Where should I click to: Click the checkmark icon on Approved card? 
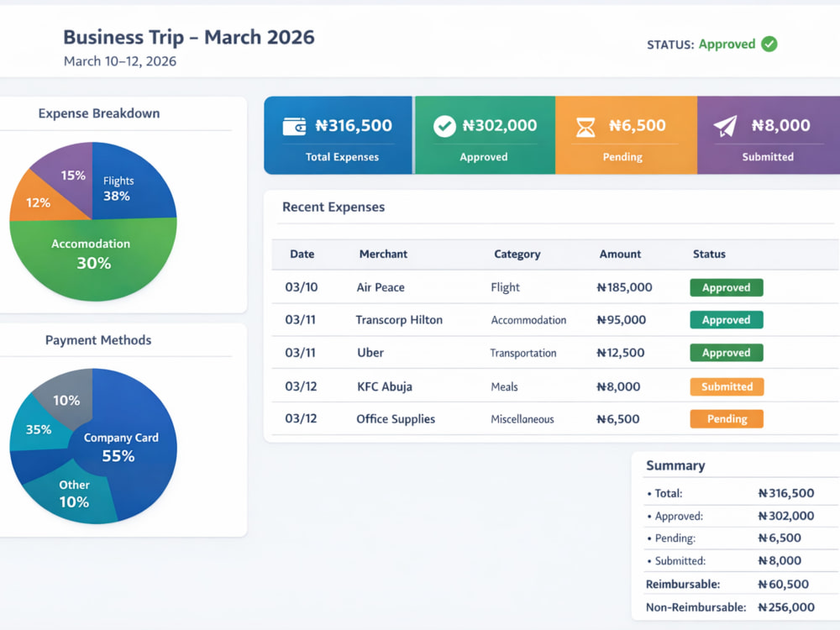click(x=444, y=127)
